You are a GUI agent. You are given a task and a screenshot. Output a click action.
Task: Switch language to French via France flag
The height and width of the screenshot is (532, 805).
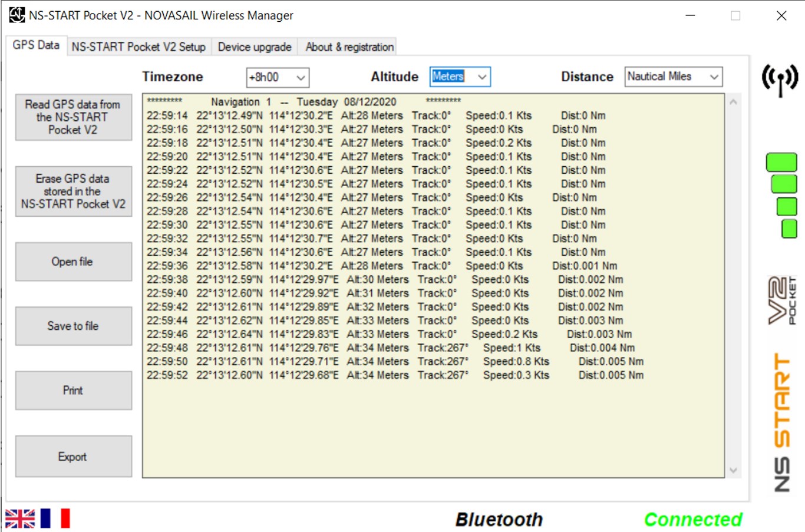click(55, 518)
